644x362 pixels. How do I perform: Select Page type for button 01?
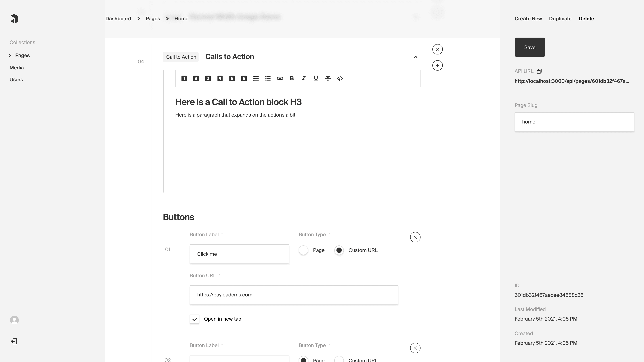click(x=303, y=250)
